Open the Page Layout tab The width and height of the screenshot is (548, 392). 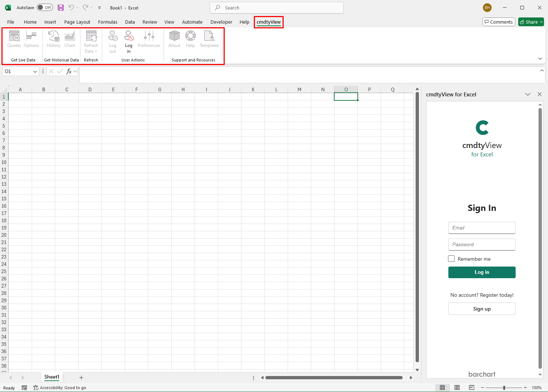point(77,22)
